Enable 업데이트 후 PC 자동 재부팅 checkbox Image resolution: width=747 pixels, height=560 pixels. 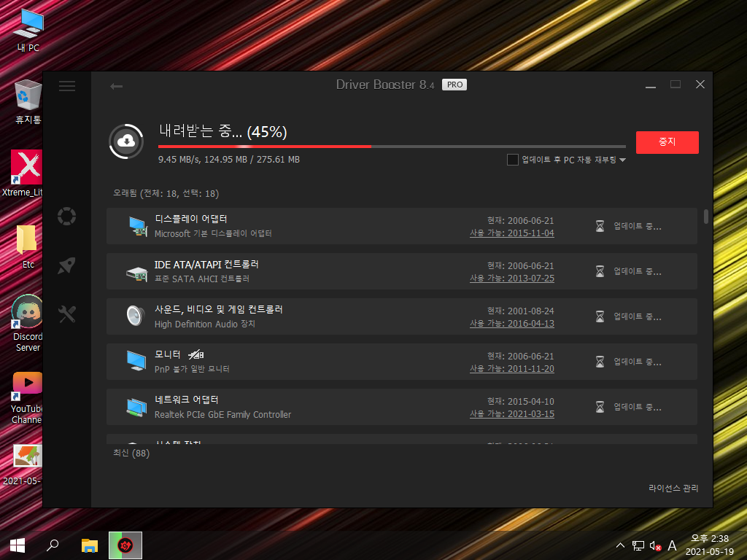513,160
